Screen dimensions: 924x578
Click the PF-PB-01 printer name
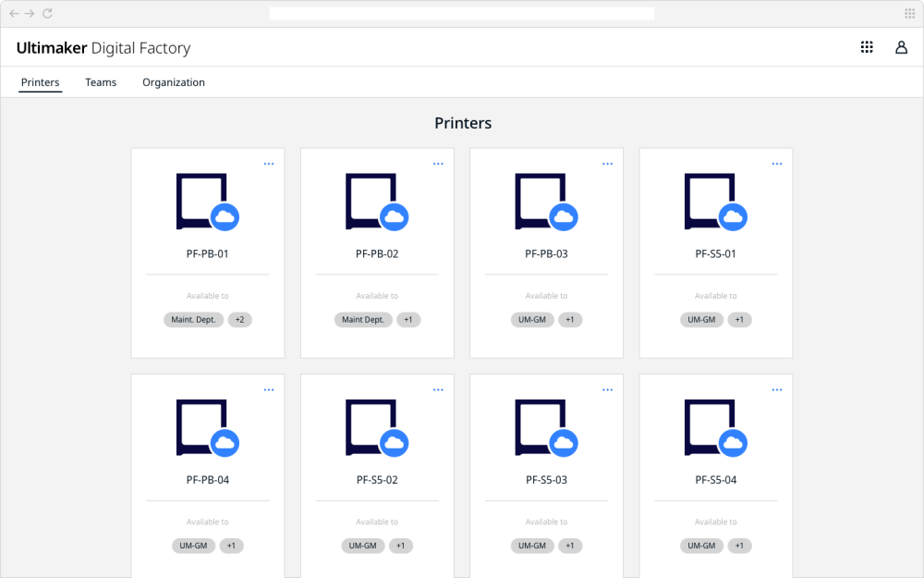[207, 254]
